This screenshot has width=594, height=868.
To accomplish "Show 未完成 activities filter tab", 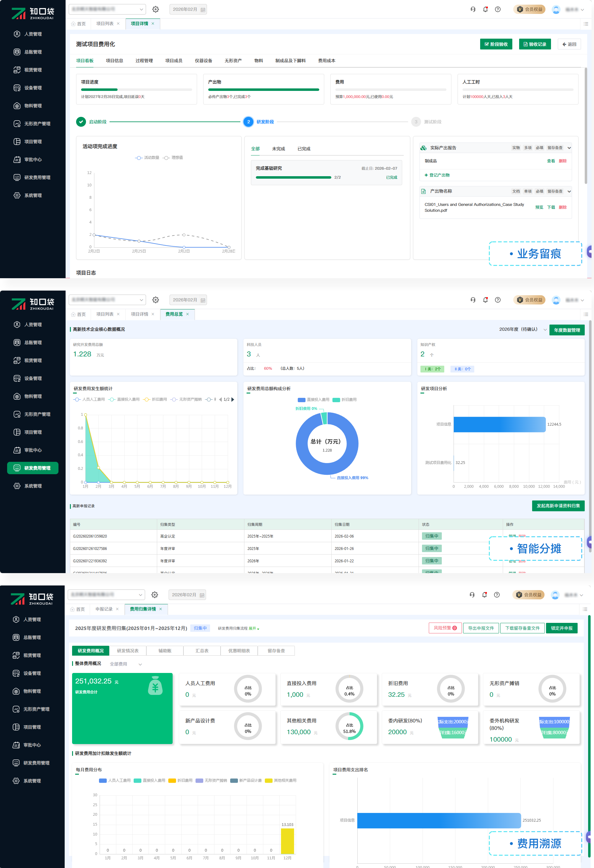I will tap(278, 149).
